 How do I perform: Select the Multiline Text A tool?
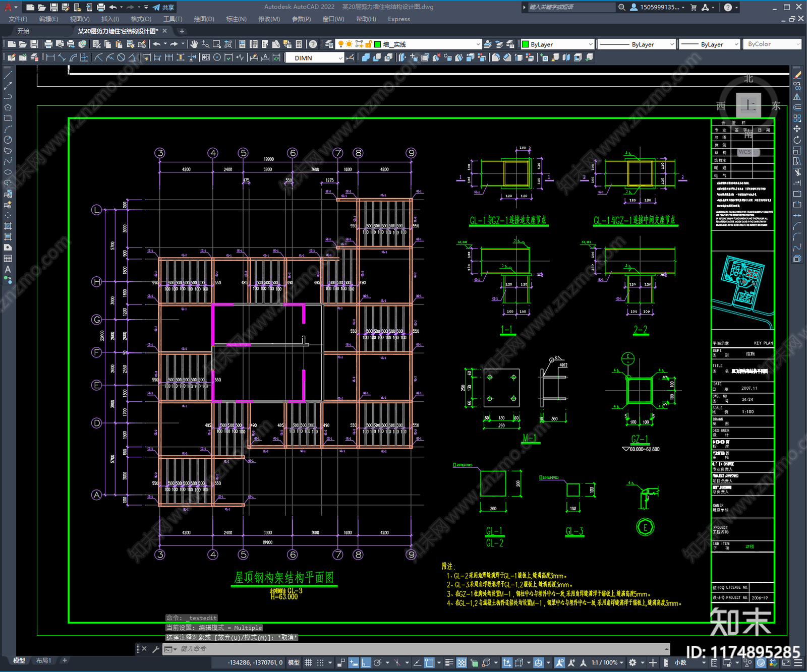(x=8, y=270)
